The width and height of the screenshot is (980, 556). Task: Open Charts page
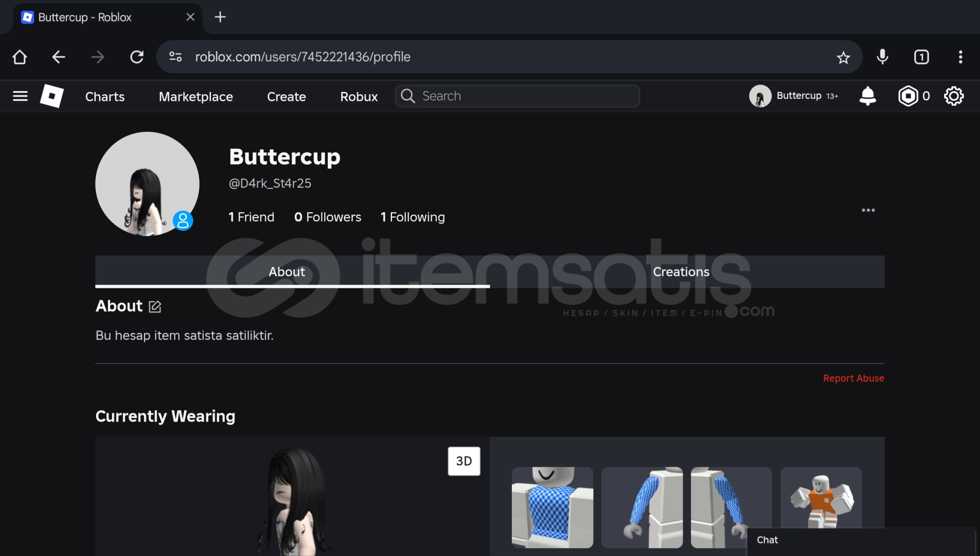pyautogui.click(x=105, y=97)
